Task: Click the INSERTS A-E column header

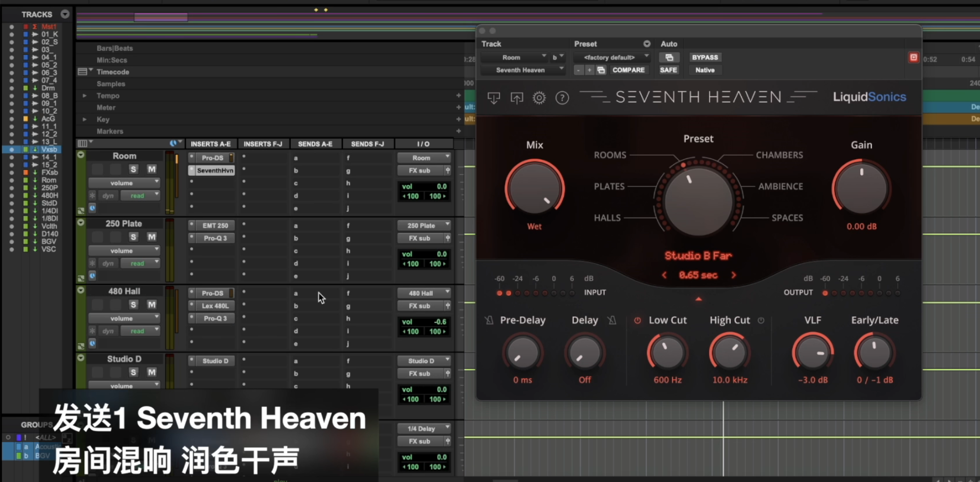Action: point(211,144)
